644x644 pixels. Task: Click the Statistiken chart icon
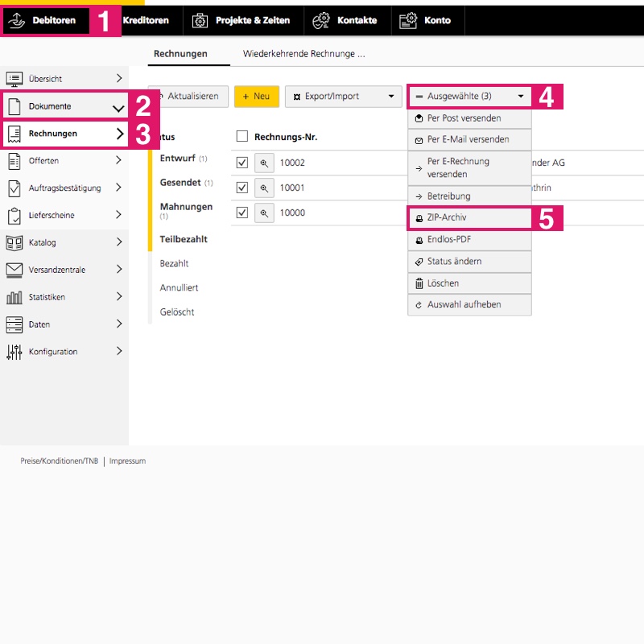coord(14,297)
